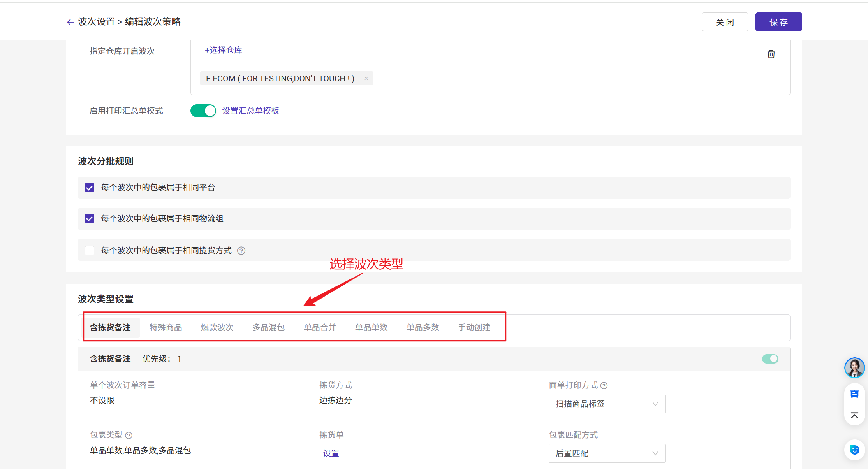
Task: Click help icon beside 包裹类型
Action: point(129,436)
